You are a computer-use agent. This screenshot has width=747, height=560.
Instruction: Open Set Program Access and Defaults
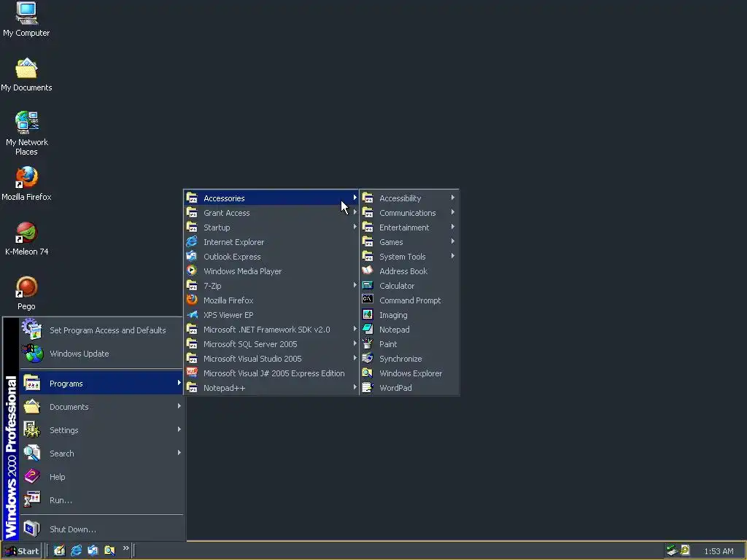coord(101,330)
